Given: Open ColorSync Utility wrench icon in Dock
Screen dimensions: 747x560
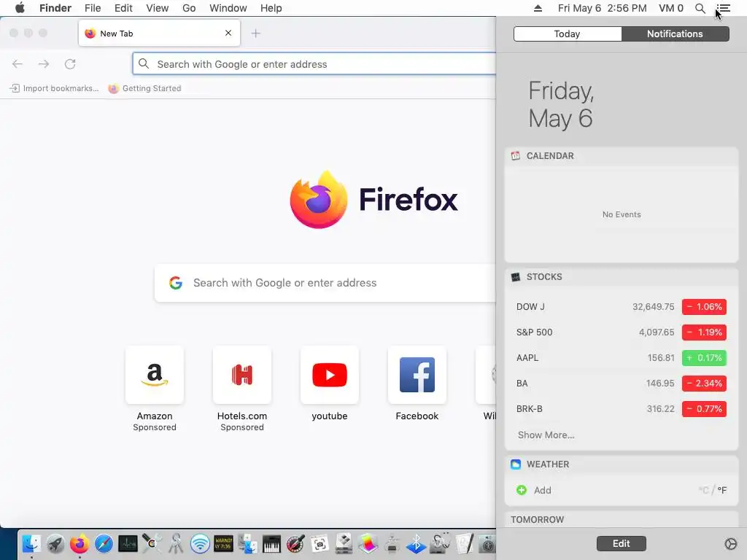Looking at the screenshot, I should pos(152,543).
